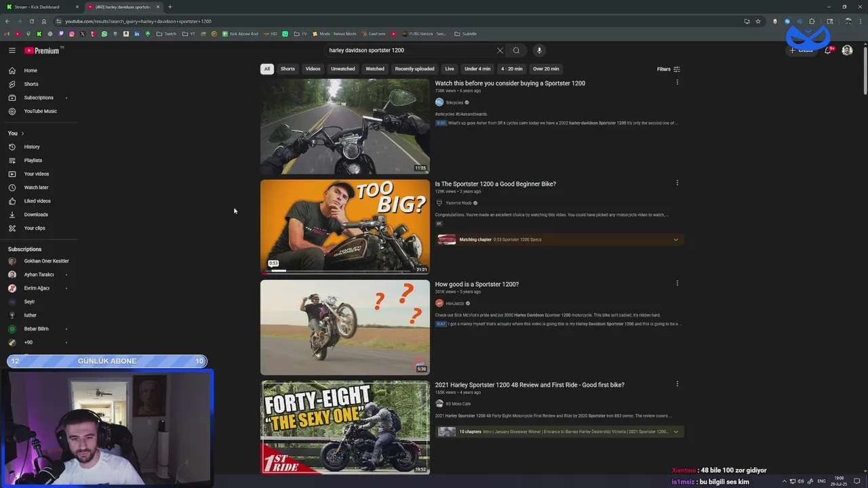Select the Videos filter chip
Image resolution: width=868 pixels, height=488 pixels.
coord(313,68)
